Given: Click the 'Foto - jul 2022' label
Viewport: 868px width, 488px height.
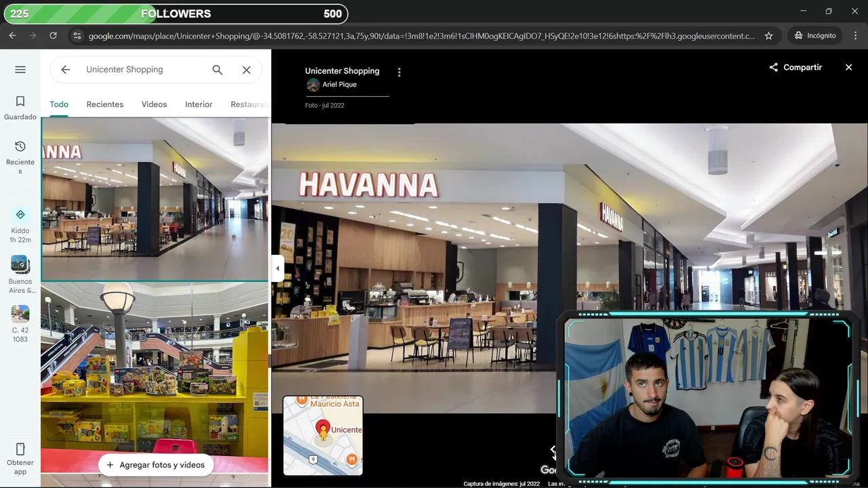Looking at the screenshot, I should pos(325,106).
